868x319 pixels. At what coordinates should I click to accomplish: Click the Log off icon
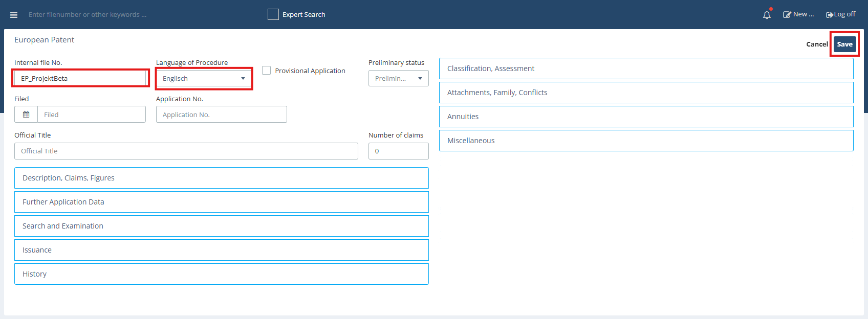(x=829, y=15)
